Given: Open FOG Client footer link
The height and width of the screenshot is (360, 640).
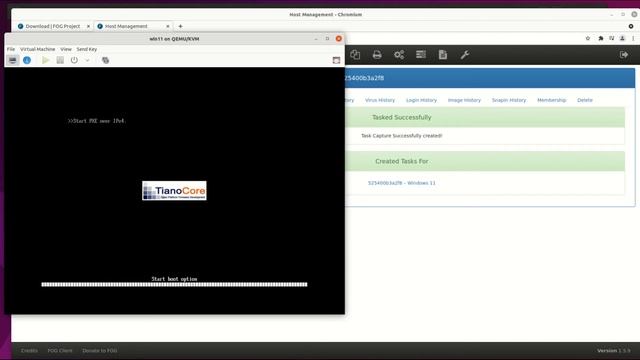Looking at the screenshot, I should [x=60, y=351].
